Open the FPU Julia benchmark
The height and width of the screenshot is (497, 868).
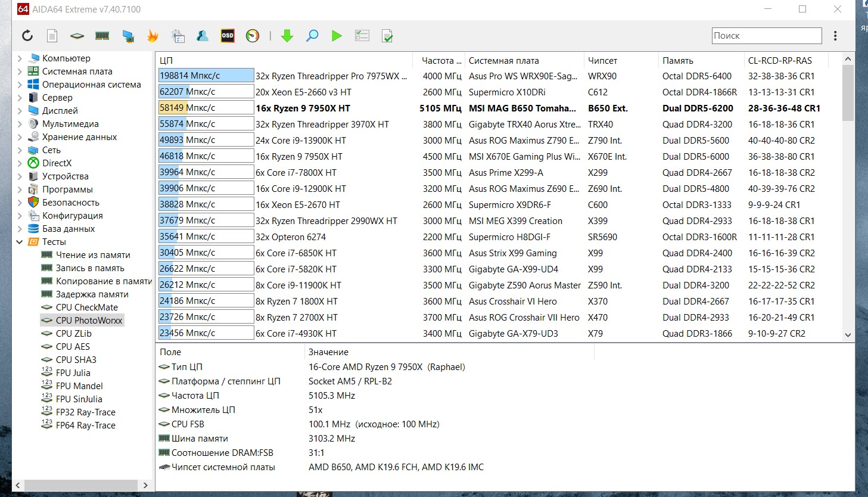(x=73, y=373)
